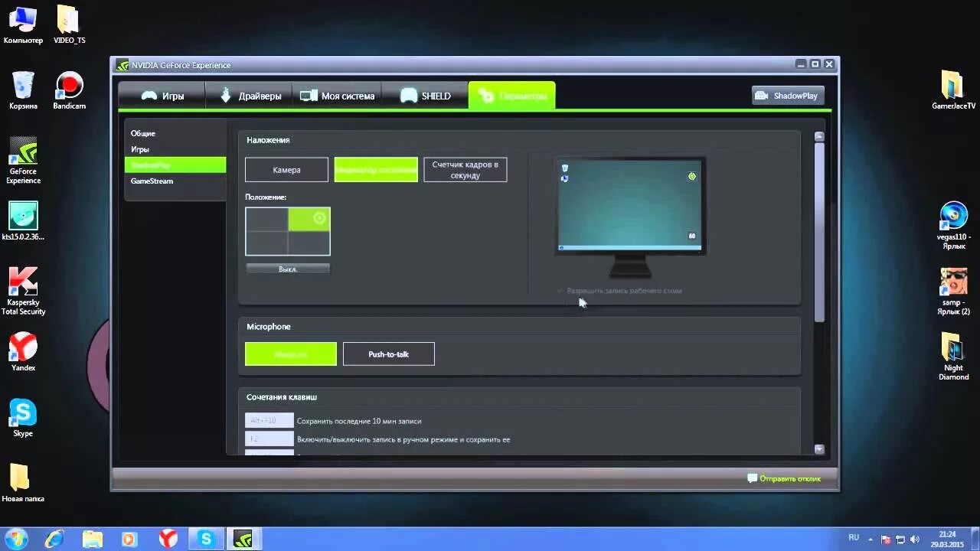Click the scrollbar up arrow
Image resolution: width=980 pixels, height=551 pixels.
[x=819, y=136]
